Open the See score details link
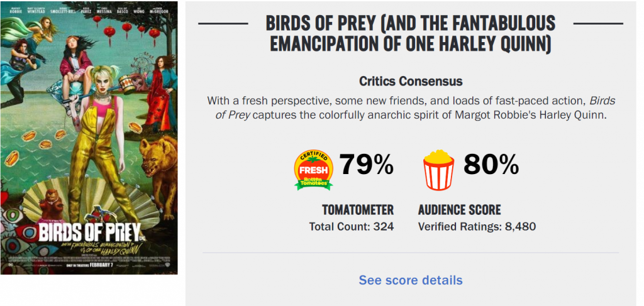Screen dimensions: 644x306 pyautogui.click(x=410, y=280)
